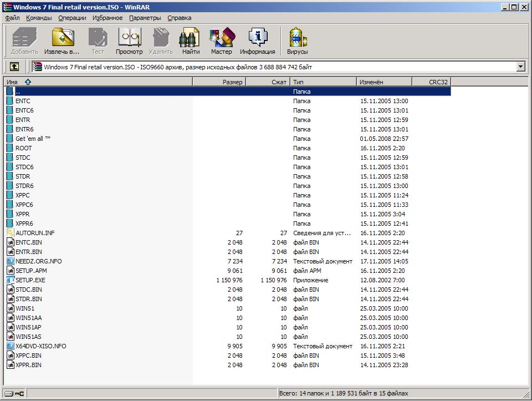Click the Найти binoculars icon
532x401 pixels.
[x=189, y=37]
